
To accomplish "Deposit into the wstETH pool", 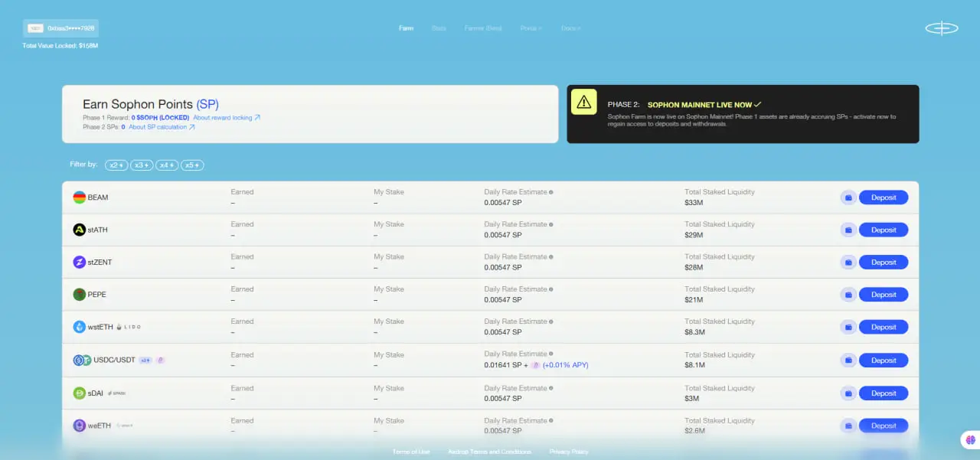I will coord(884,327).
